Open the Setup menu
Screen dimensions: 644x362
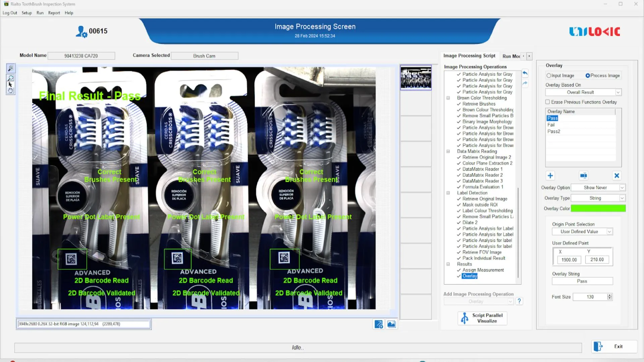26,13
